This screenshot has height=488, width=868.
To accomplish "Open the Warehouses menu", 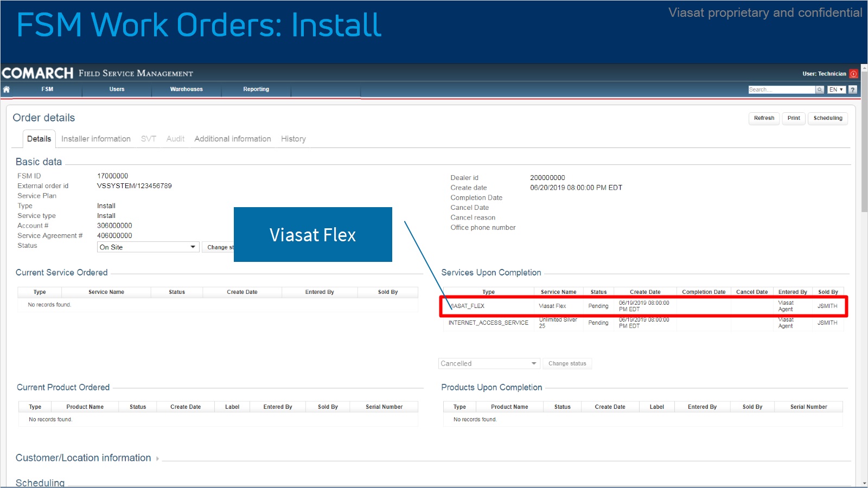I will point(186,89).
